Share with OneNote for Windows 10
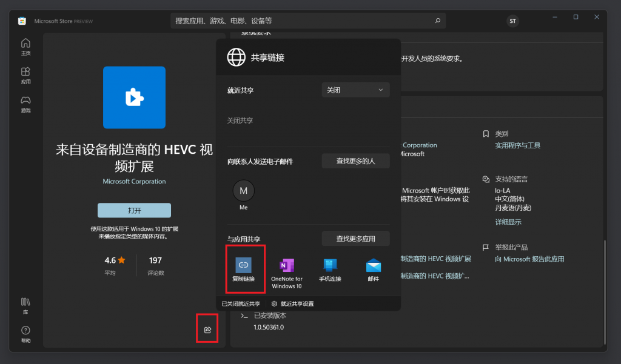621x364 pixels. pos(287,273)
